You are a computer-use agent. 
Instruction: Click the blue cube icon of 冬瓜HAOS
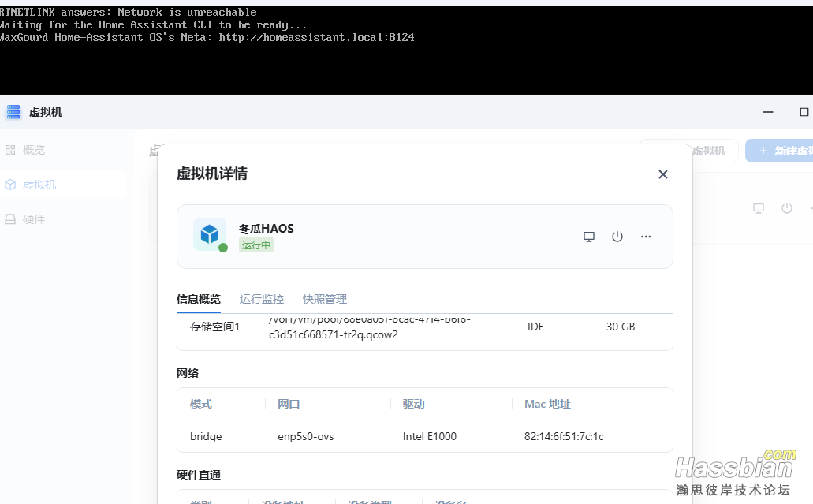pos(210,234)
